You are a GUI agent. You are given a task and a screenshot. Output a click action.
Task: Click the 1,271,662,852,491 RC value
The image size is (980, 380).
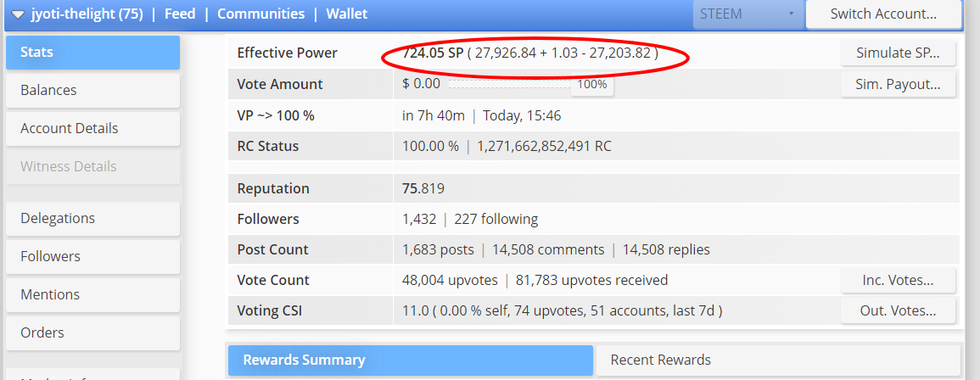[545, 147]
